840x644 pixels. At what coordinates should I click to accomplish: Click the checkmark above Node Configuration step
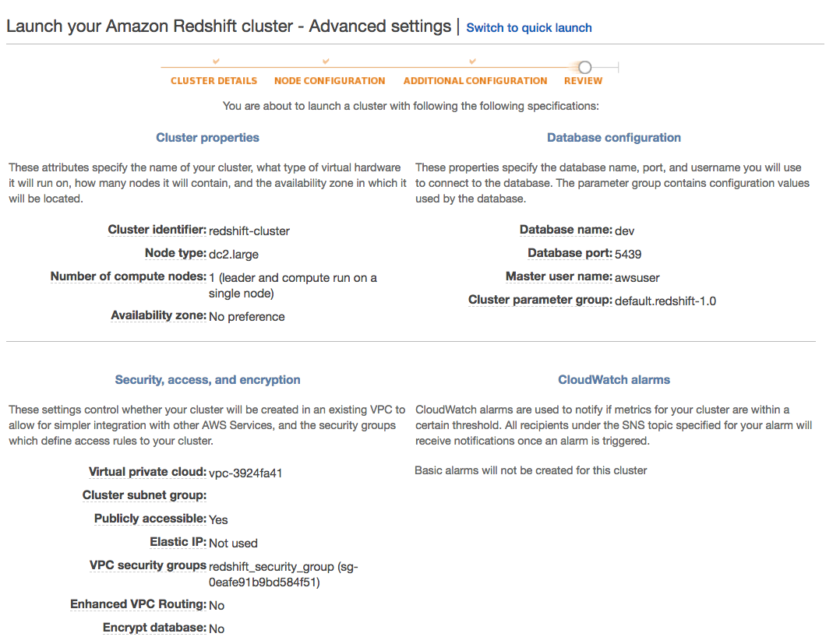(326, 61)
